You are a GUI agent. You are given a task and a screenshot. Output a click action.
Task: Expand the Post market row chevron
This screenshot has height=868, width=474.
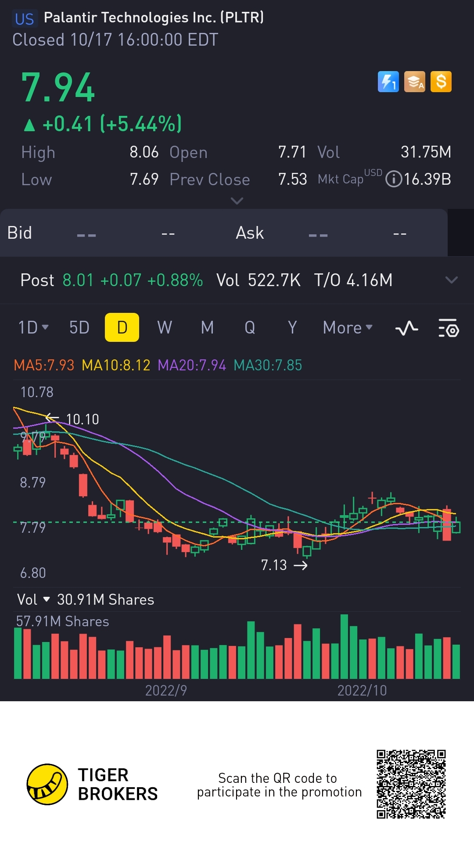(x=452, y=280)
